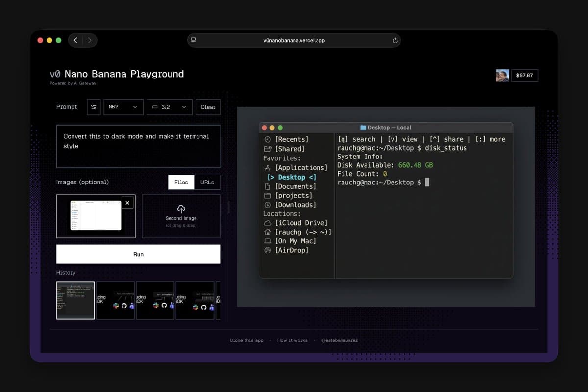The height and width of the screenshot is (392, 588).
Task: Select the first History thumbnail
Action: pyautogui.click(x=75, y=300)
